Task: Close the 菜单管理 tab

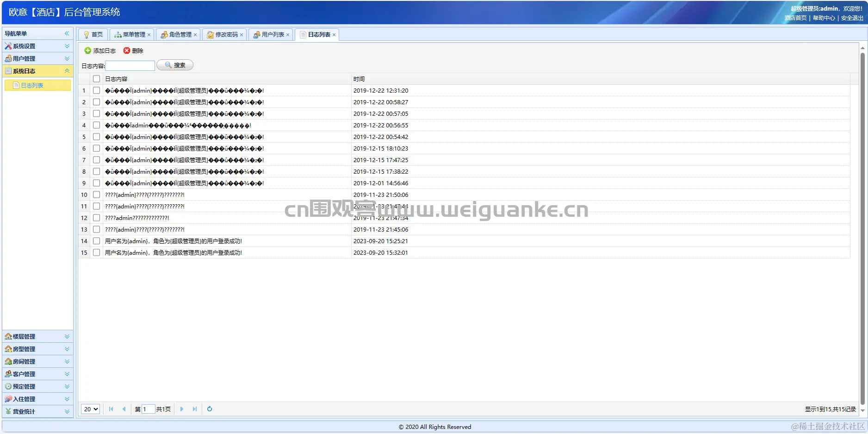Action: 149,35
